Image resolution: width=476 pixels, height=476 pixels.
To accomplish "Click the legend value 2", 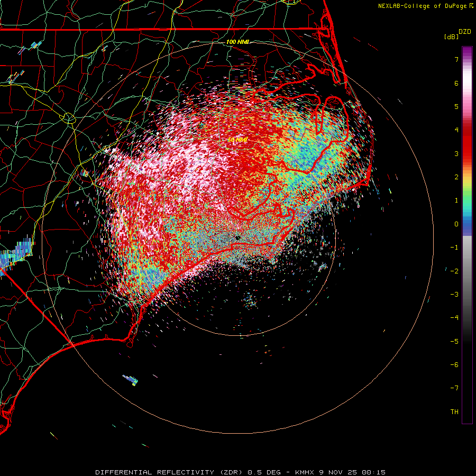I will 456,177.
